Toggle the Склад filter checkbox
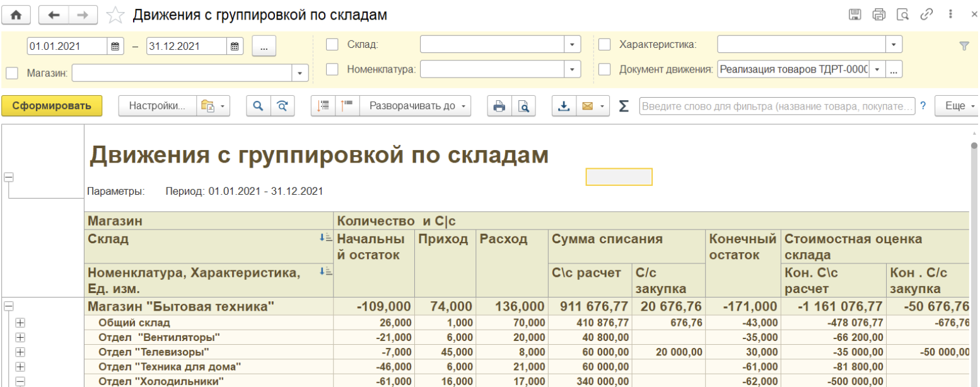Screen dimensions: 980x387 point(332,45)
